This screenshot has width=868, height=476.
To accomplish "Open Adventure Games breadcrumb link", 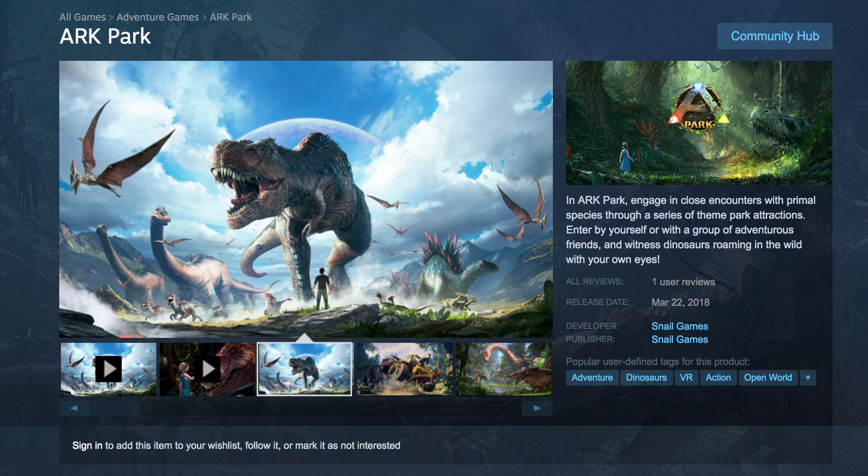I will click(x=158, y=17).
